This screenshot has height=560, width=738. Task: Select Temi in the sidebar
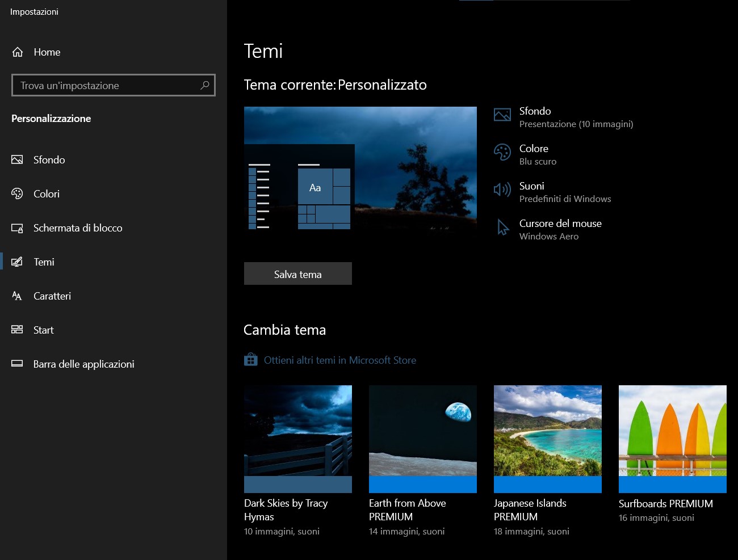coord(114,262)
